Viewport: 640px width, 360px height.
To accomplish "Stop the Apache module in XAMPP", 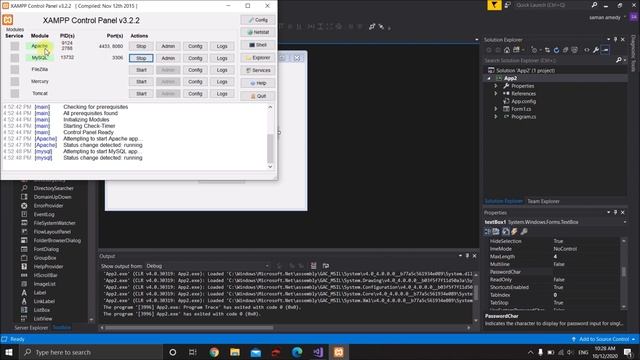I will click(x=141, y=46).
